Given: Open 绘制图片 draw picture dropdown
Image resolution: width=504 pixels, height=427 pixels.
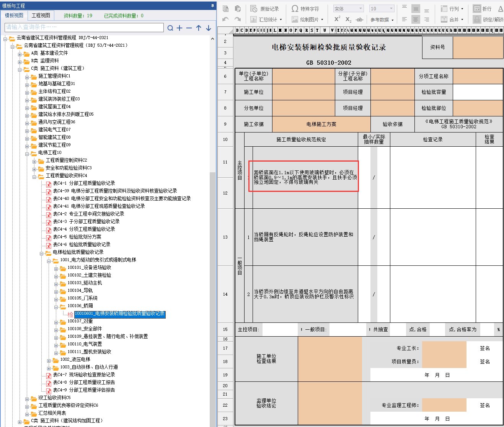Looking at the screenshot, I should 307,20.
